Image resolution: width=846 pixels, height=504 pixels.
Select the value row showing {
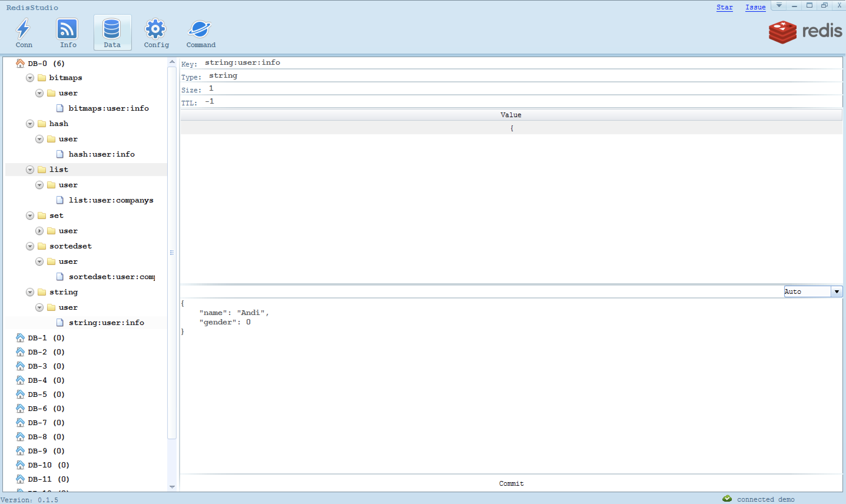point(511,128)
